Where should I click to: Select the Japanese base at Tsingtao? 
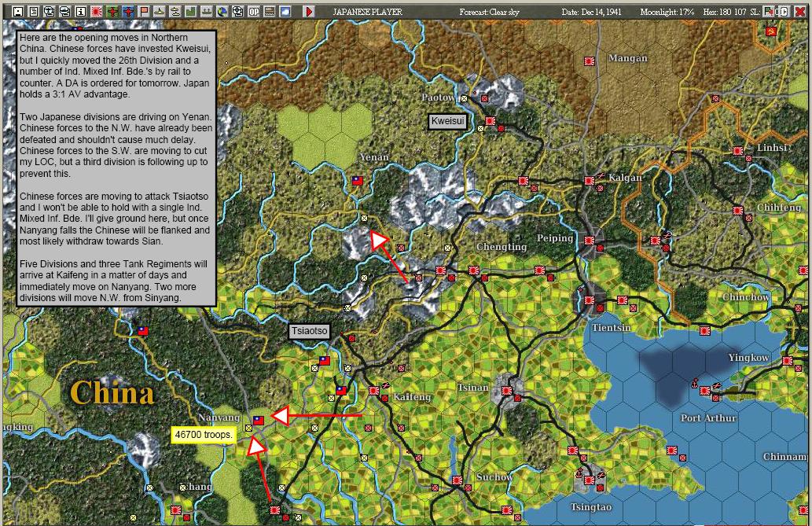590,480
